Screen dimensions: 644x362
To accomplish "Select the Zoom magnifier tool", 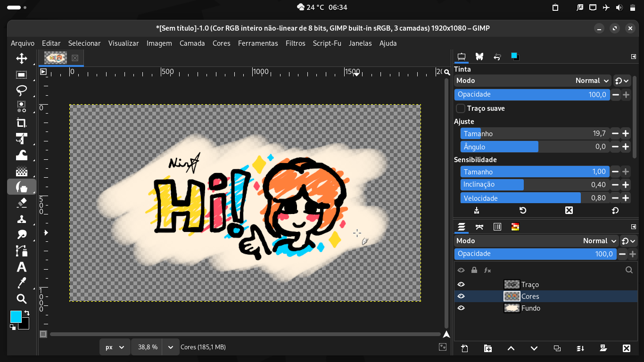I will pos(21,299).
